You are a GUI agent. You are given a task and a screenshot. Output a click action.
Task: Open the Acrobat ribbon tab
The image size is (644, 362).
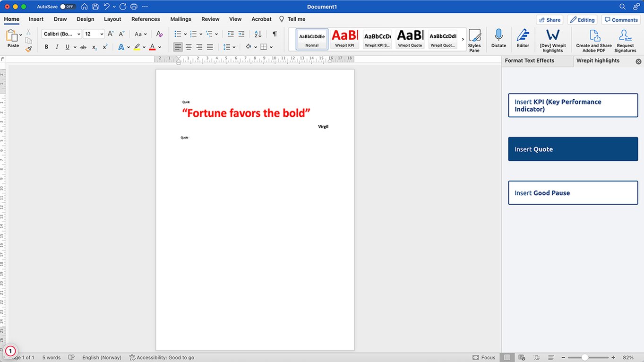click(x=261, y=19)
